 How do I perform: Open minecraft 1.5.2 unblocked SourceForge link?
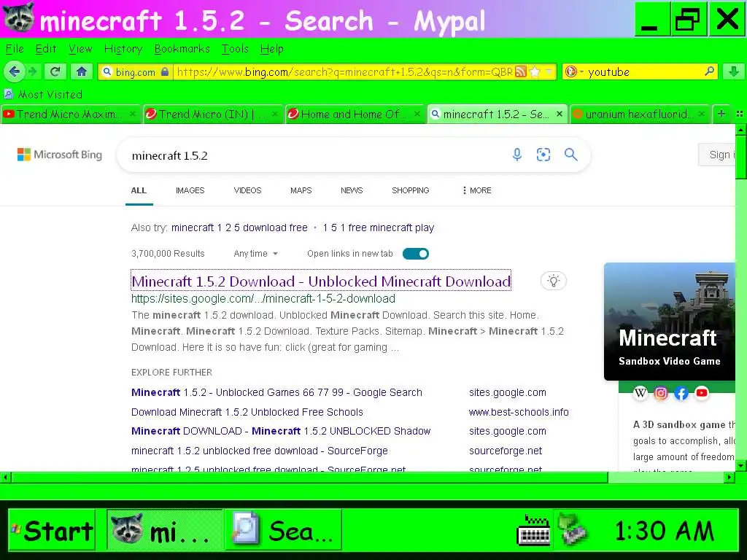tap(260, 451)
